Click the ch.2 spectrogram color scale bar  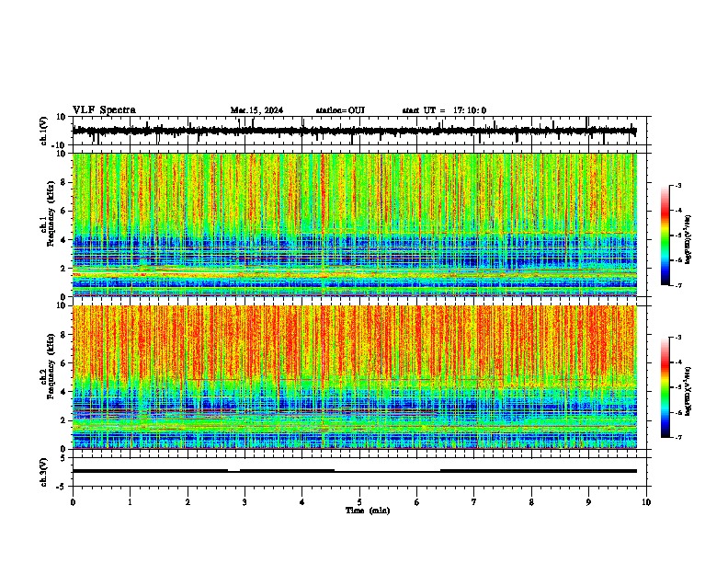click(x=665, y=387)
